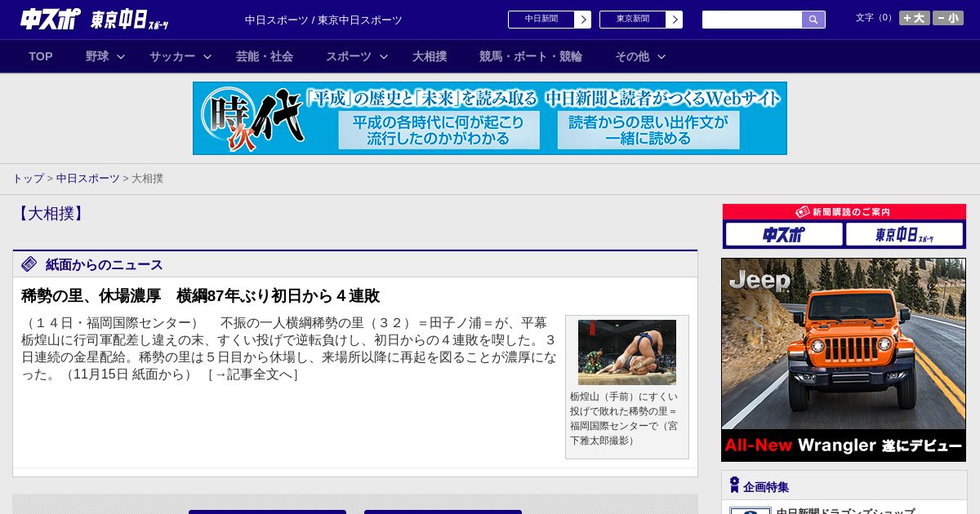980x514 pixels.
Task: Click the arrow next to 東京新聞
Action: coord(675,20)
